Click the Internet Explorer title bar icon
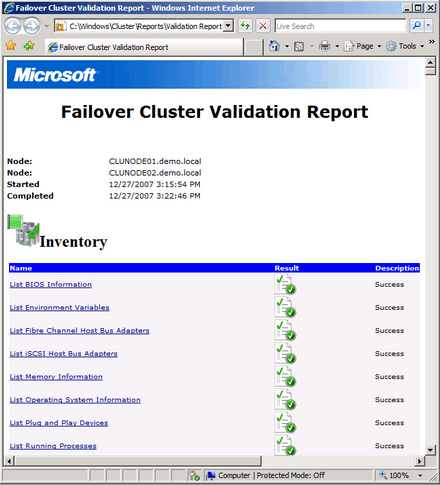This screenshot has height=485, width=440. point(9,8)
